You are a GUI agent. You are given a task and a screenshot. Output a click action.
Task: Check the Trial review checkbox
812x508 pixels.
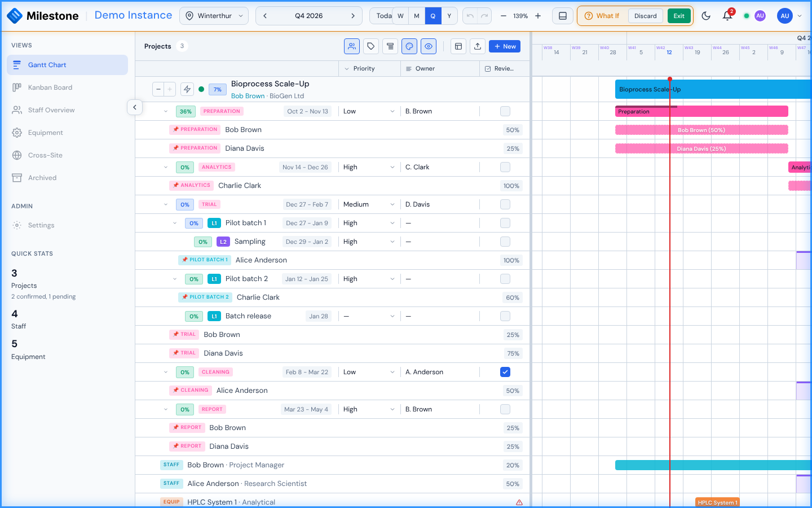tap(505, 204)
